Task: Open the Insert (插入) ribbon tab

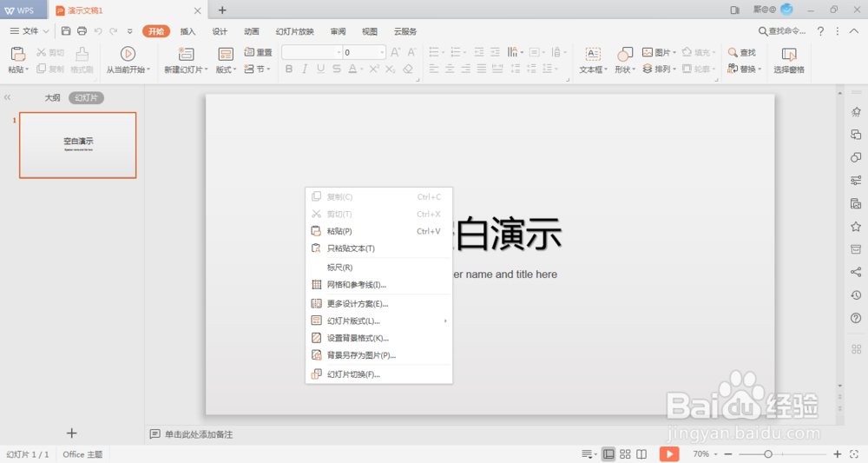Action: click(x=187, y=31)
